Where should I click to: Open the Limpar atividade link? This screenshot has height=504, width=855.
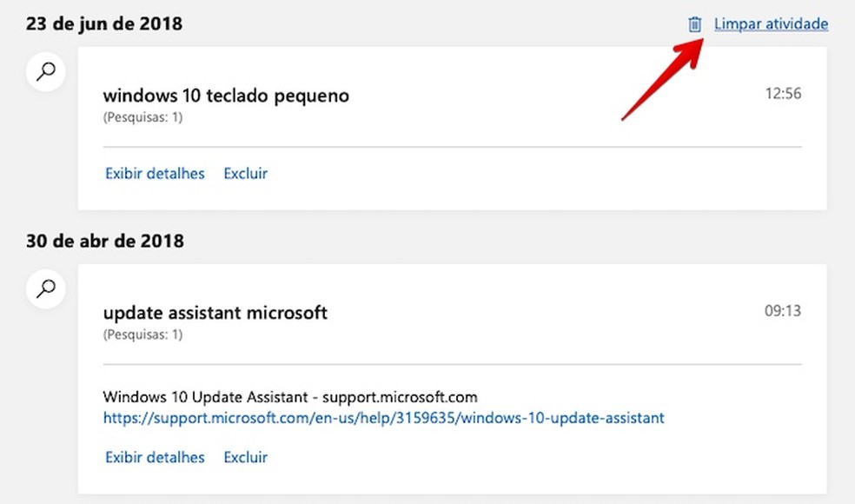point(771,24)
